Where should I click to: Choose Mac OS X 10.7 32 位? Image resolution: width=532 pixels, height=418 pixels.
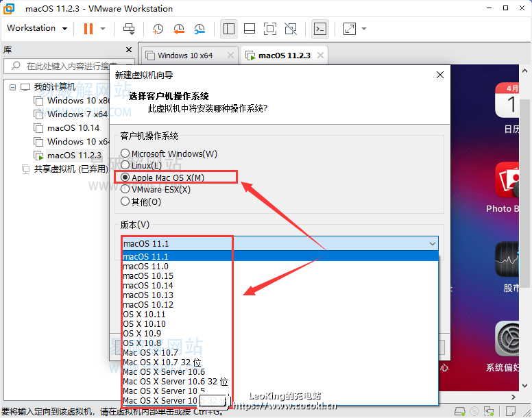[280, 362]
